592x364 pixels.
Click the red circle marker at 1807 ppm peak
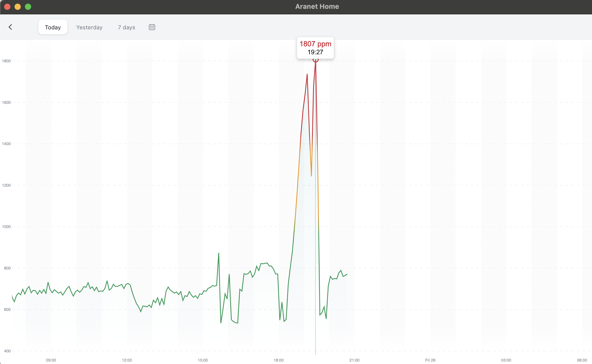(x=315, y=60)
